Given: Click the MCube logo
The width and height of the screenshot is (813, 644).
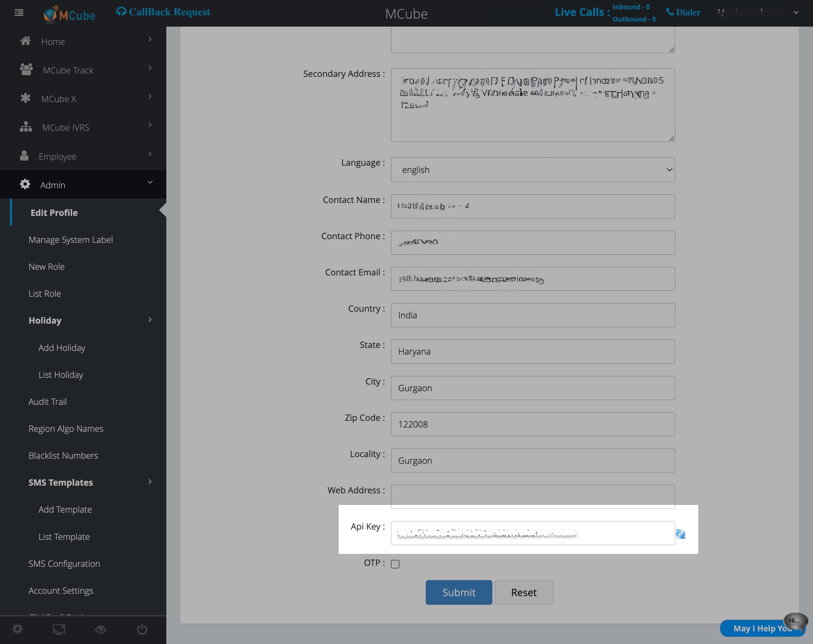Looking at the screenshot, I should tap(69, 14).
